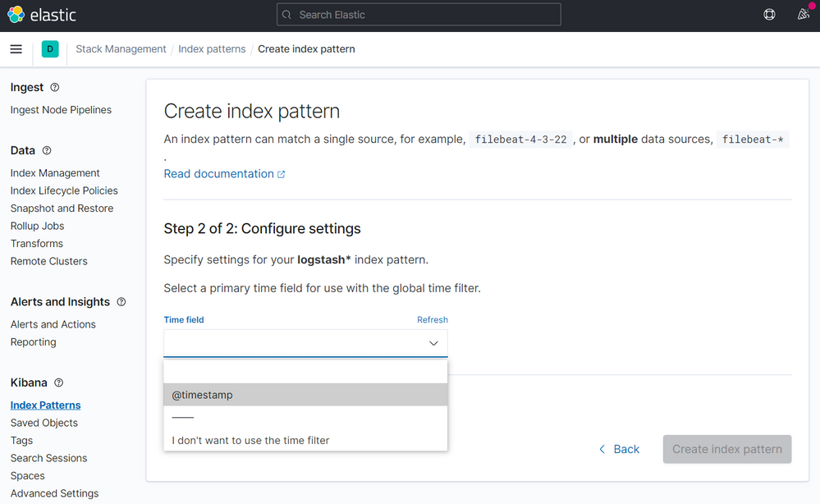Select Index Patterns in sidebar
Screen dimensions: 820x504
pyautogui.click(x=45, y=405)
